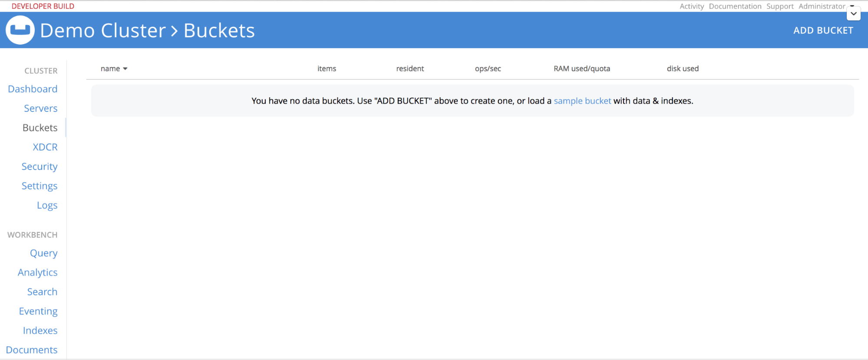Sort buckets by the name column arrow
Viewport: 868px width, 360px height.
click(x=125, y=69)
